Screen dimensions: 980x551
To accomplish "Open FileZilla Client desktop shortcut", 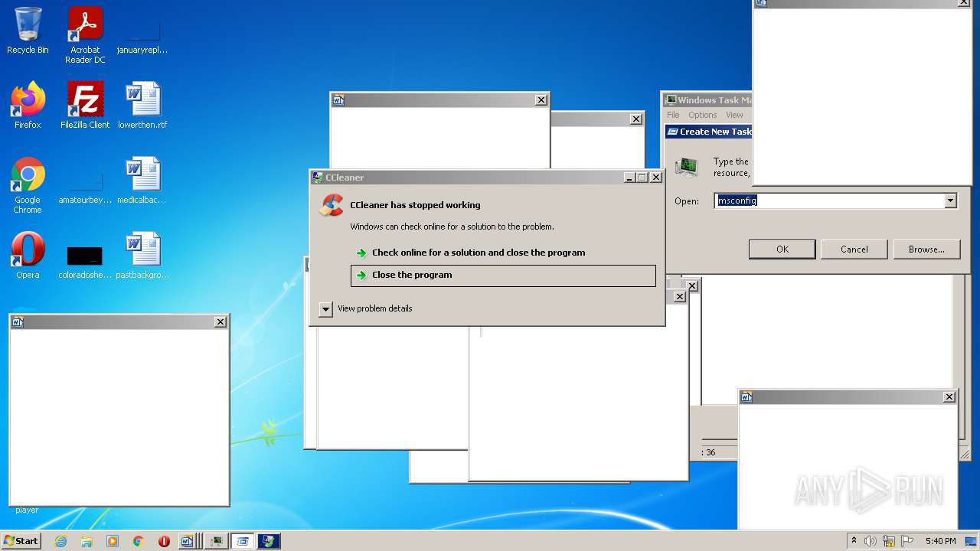I will pos(85,106).
